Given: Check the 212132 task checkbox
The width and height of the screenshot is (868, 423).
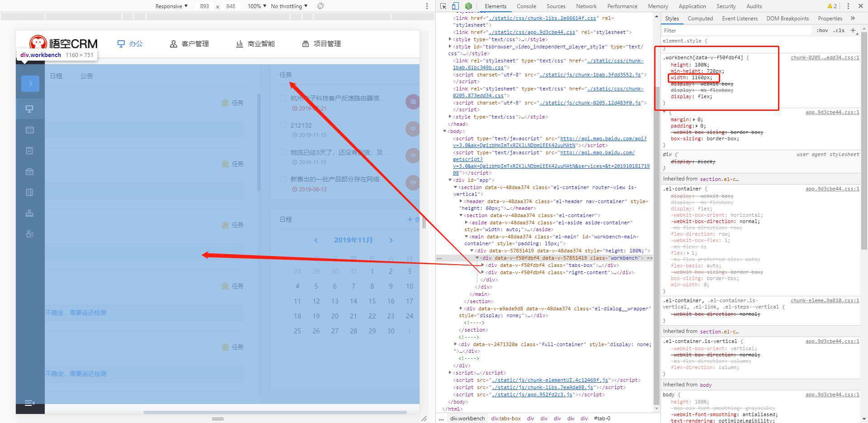Looking at the screenshot, I should tap(283, 125).
